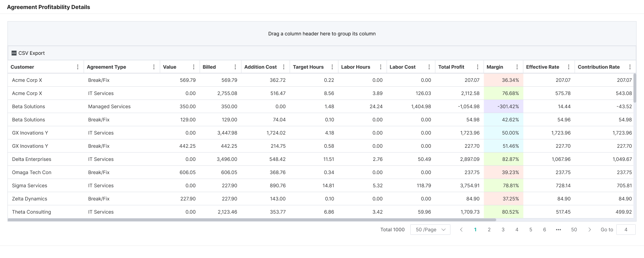The image size is (644, 258).
Task: Click the 606.05 value cell
Action: (x=180, y=172)
